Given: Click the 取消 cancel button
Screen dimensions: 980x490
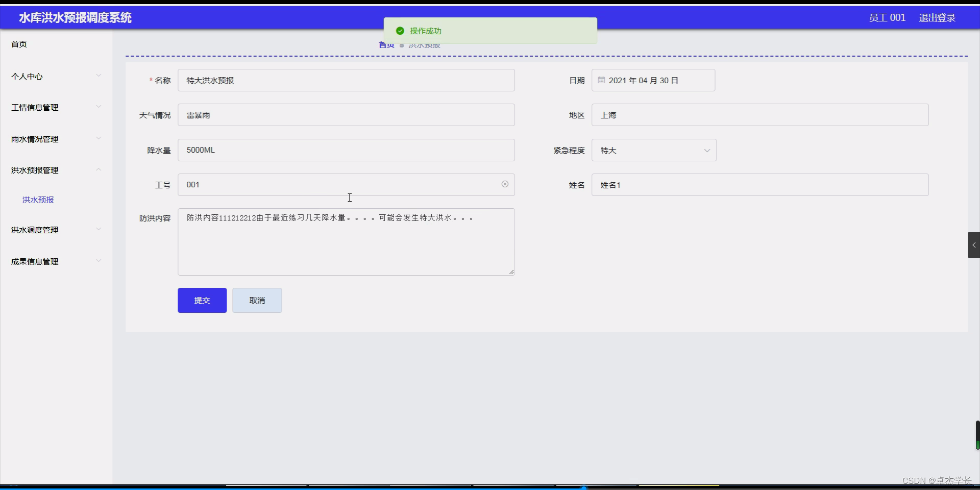Looking at the screenshot, I should click(x=257, y=300).
